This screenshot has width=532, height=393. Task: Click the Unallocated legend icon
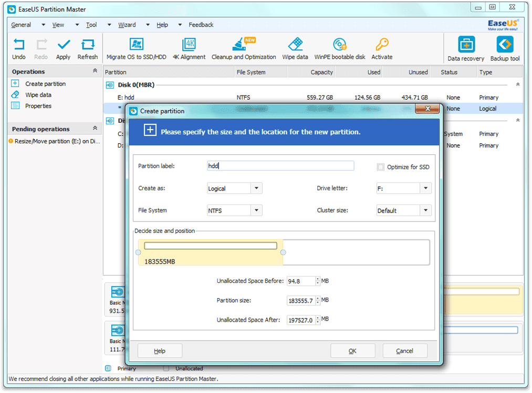click(x=166, y=368)
